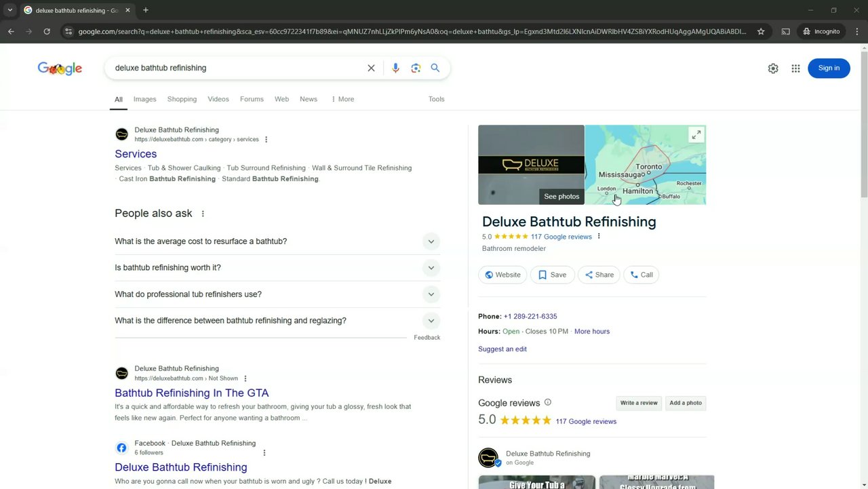Open the search Tools menu
This screenshot has height=489, width=868.
coord(436,99)
